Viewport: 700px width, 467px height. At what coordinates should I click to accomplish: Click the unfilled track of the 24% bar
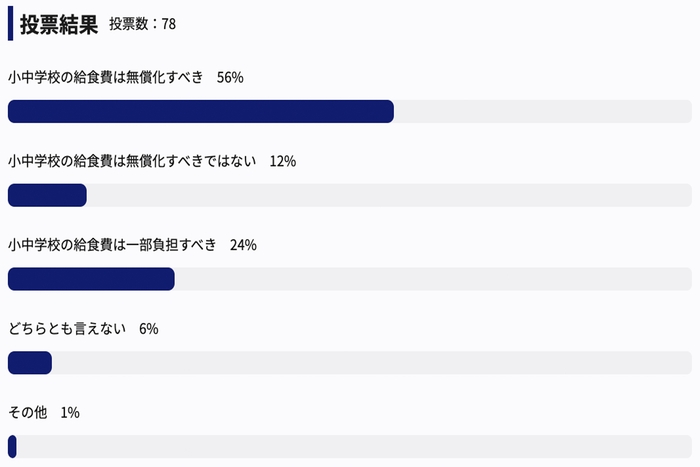click(430, 279)
